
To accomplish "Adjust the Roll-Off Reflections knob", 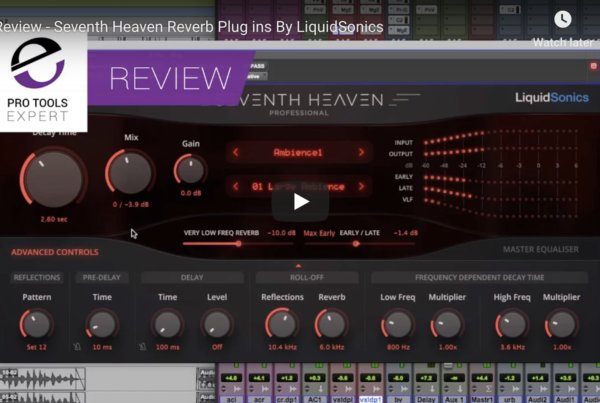I will 282,323.
